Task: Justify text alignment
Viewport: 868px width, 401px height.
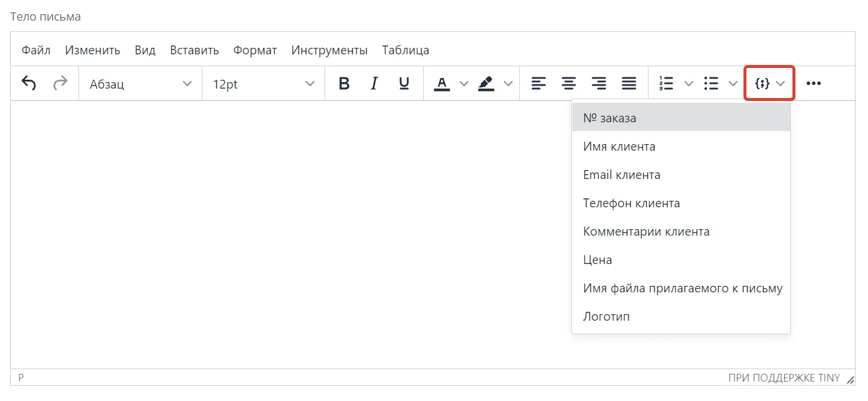Action: click(x=629, y=83)
